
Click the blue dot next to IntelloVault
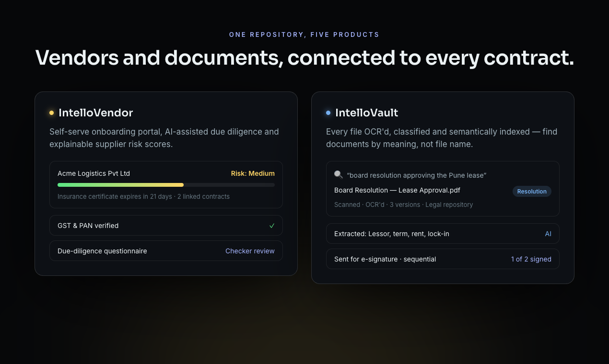click(328, 113)
